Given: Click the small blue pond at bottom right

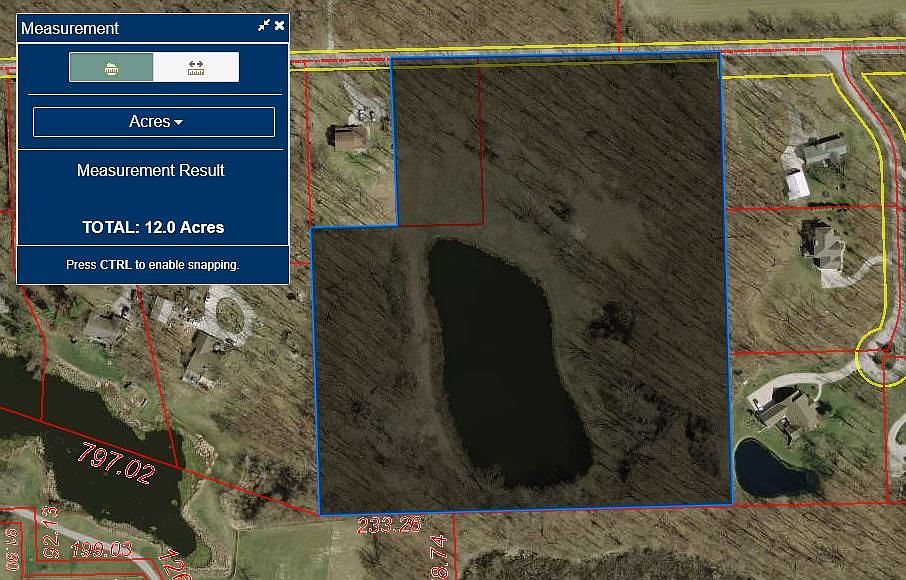Looking at the screenshot, I should point(775,469).
